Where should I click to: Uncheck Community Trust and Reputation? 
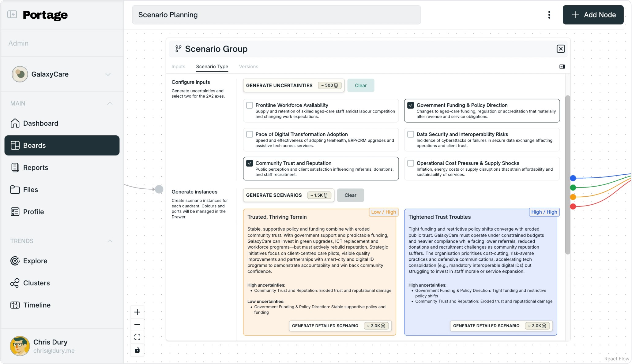click(250, 163)
